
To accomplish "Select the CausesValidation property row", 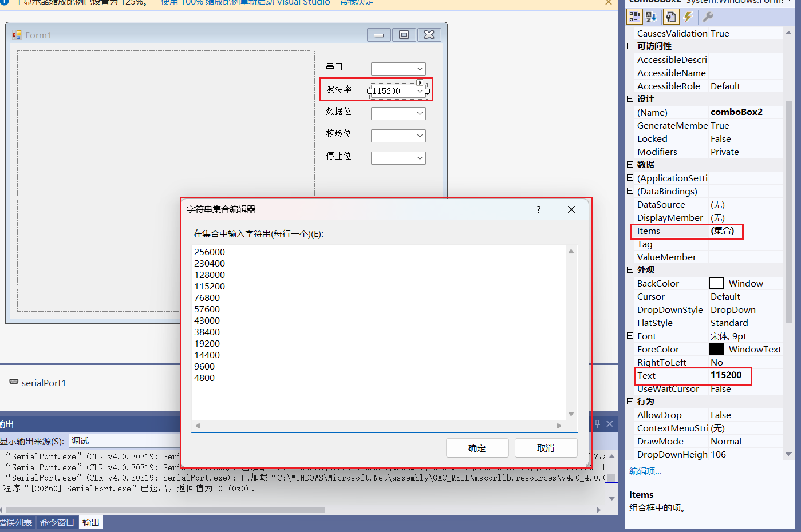I will coord(709,33).
